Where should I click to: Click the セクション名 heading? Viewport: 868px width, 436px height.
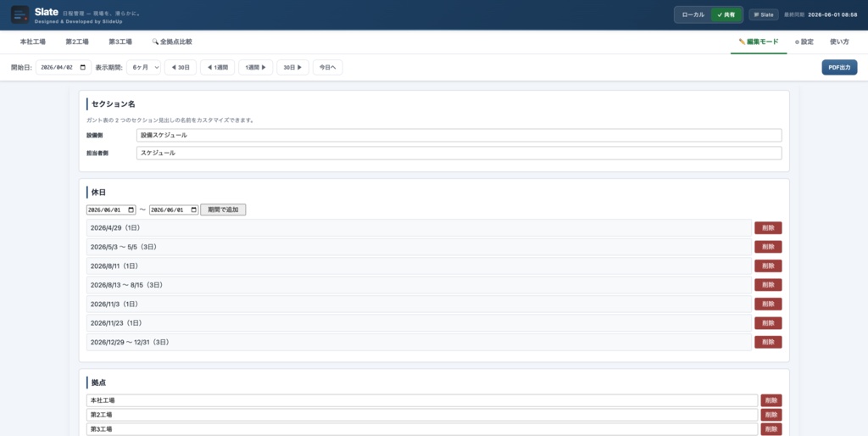pos(114,104)
